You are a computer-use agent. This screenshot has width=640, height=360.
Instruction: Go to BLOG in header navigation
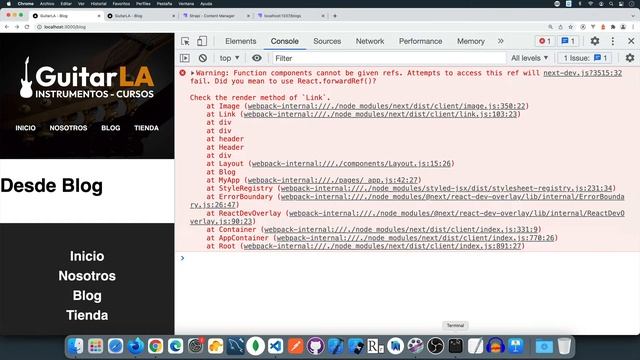coord(111,128)
